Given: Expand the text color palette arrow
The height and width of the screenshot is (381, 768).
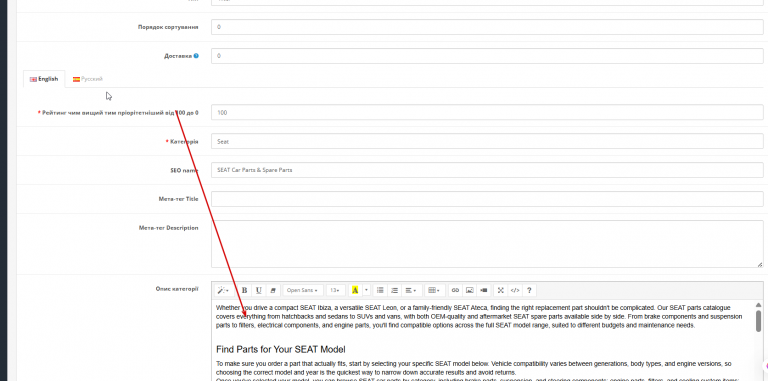Looking at the screenshot, I should point(366,290).
